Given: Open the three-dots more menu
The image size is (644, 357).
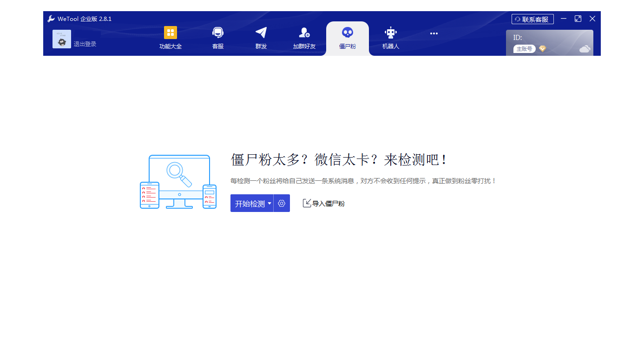Looking at the screenshot, I should click(x=434, y=33).
